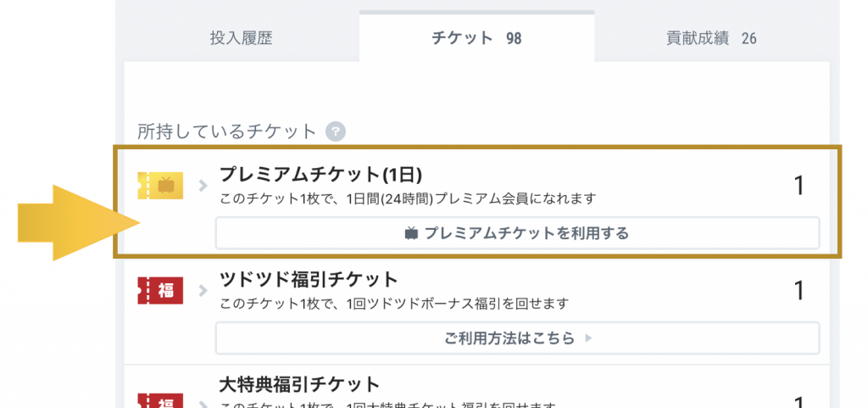The height and width of the screenshot is (408, 868).
Task: Open the ツドツド福引チケット title
Action: (309, 280)
